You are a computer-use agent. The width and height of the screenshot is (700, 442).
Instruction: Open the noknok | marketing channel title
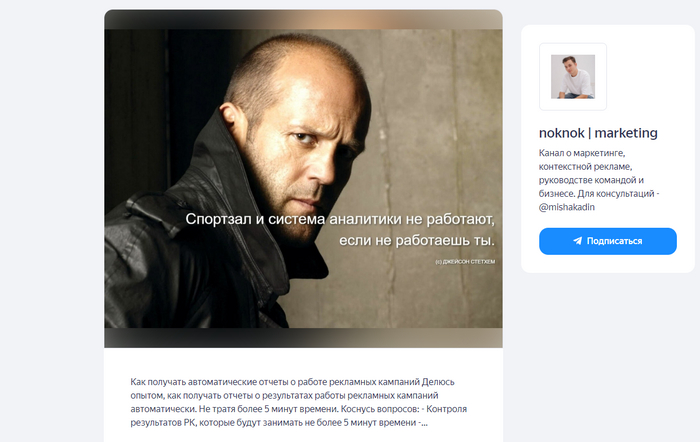pyautogui.click(x=598, y=133)
